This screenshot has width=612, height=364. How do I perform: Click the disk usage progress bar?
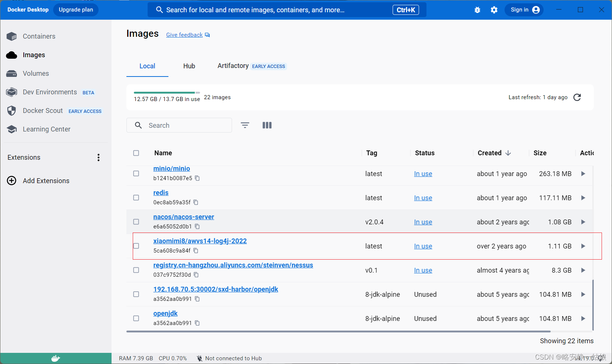pos(167,92)
